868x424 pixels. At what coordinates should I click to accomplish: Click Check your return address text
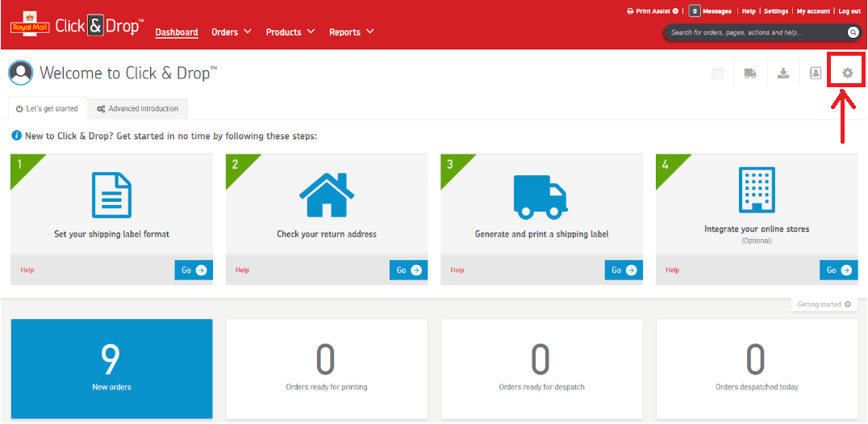(327, 234)
